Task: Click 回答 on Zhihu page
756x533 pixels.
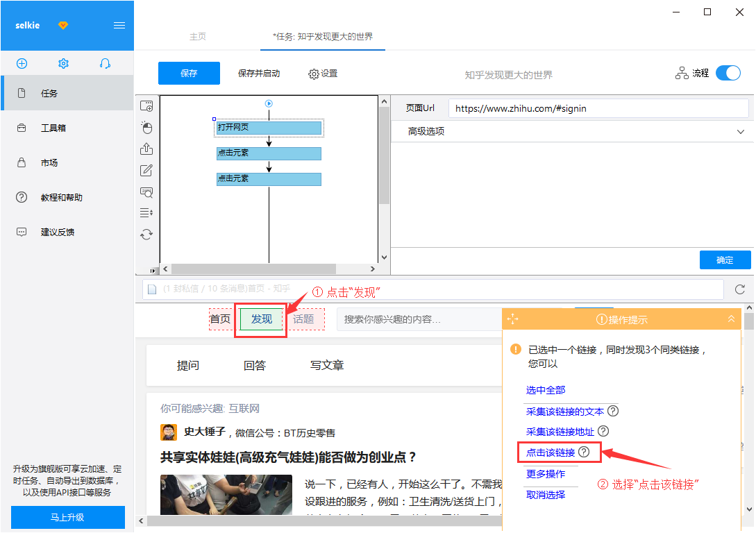Action: (255, 365)
